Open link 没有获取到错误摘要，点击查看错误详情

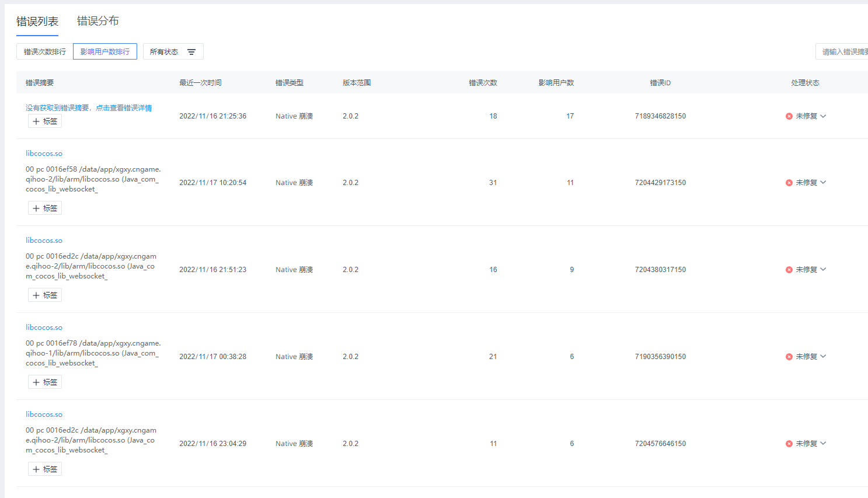tap(89, 108)
